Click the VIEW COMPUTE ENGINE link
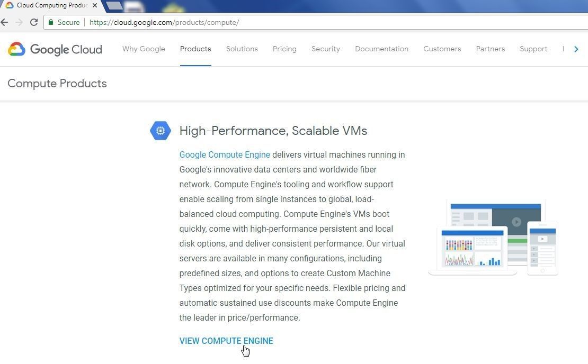 (226, 341)
